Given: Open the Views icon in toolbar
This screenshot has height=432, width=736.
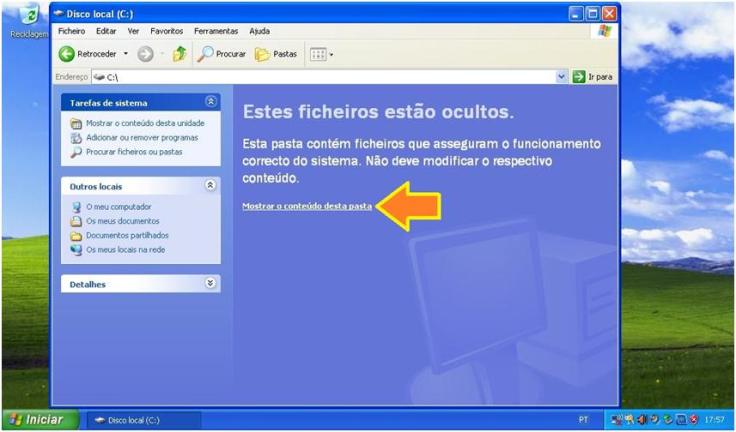Looking at the screenshot, I should click(x=318, y=54).
